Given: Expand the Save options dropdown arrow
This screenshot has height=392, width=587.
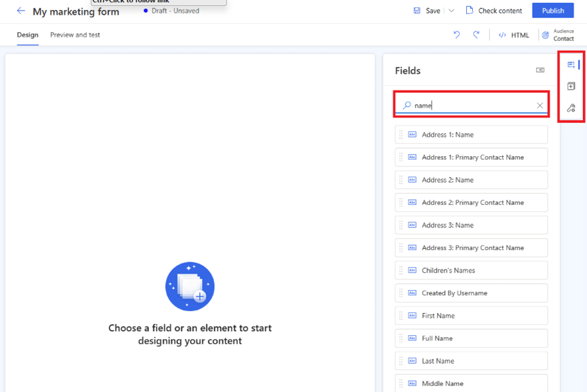Looking at the screenshot, I should pos(451,11).
